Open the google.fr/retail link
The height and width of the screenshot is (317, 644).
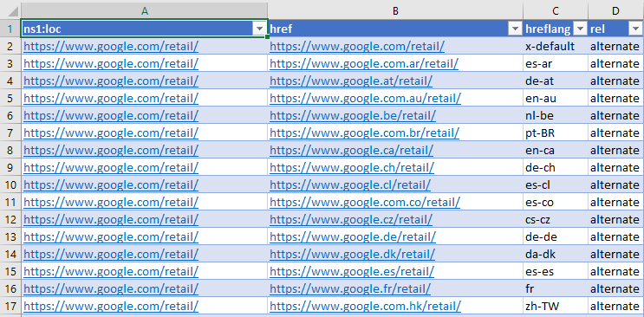point(350,288)
